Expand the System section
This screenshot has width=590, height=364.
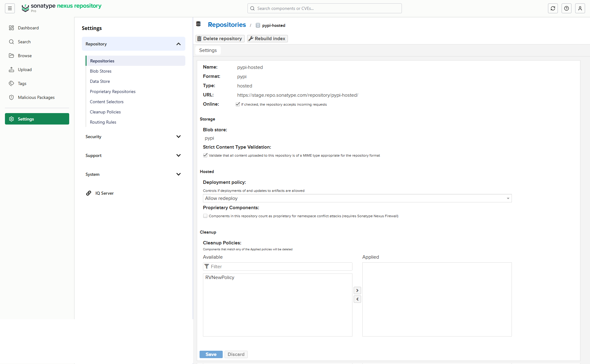pyautogui.click(x=133, y=174)
